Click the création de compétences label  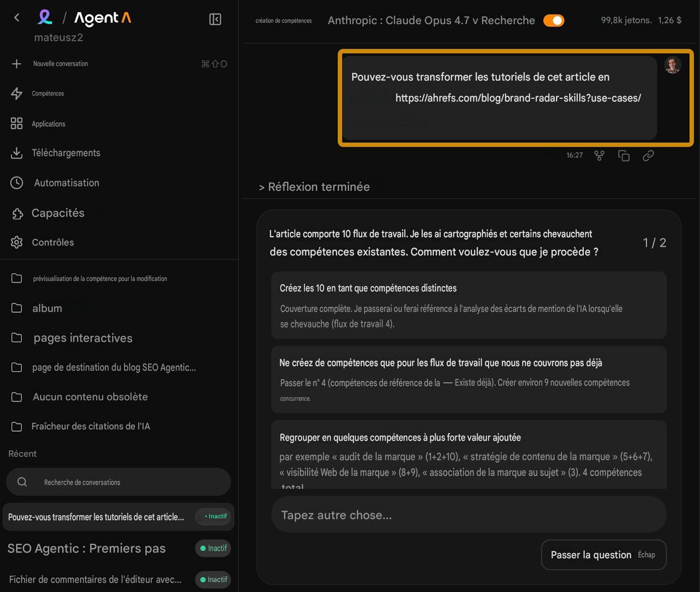pos(283,20)
